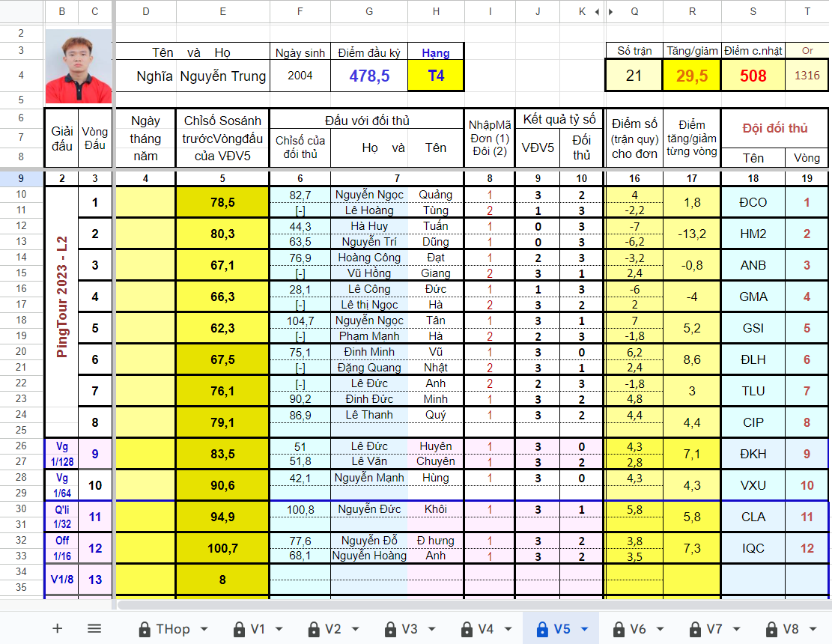This screenshot has height=644, width=832.
Task: Click the lock icon on V6 tab
Action: (619, 629)
